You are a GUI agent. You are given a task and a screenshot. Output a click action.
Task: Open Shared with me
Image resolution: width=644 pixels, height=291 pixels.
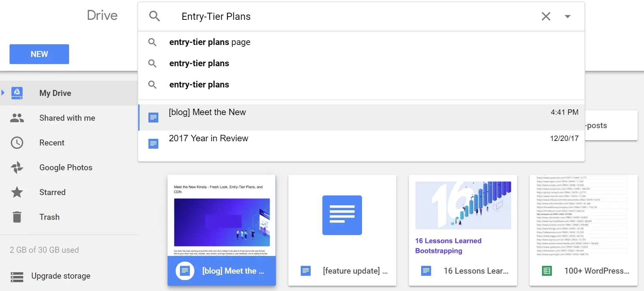coord(67,118)
